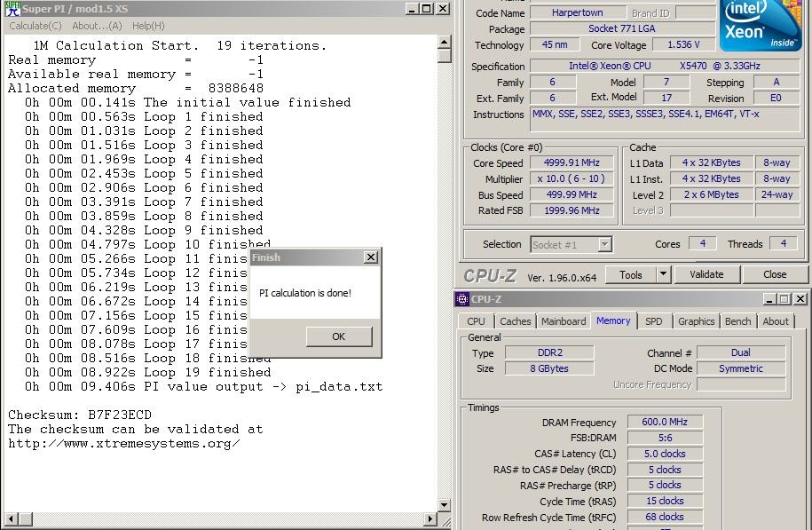
Task: Open the Help(H) menu
Action: point(148,26)
